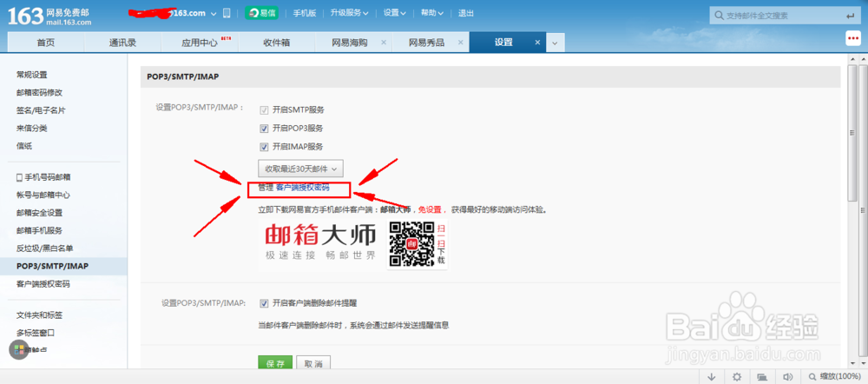
Task: Close the 设置 tab
Action: [537, 43]
